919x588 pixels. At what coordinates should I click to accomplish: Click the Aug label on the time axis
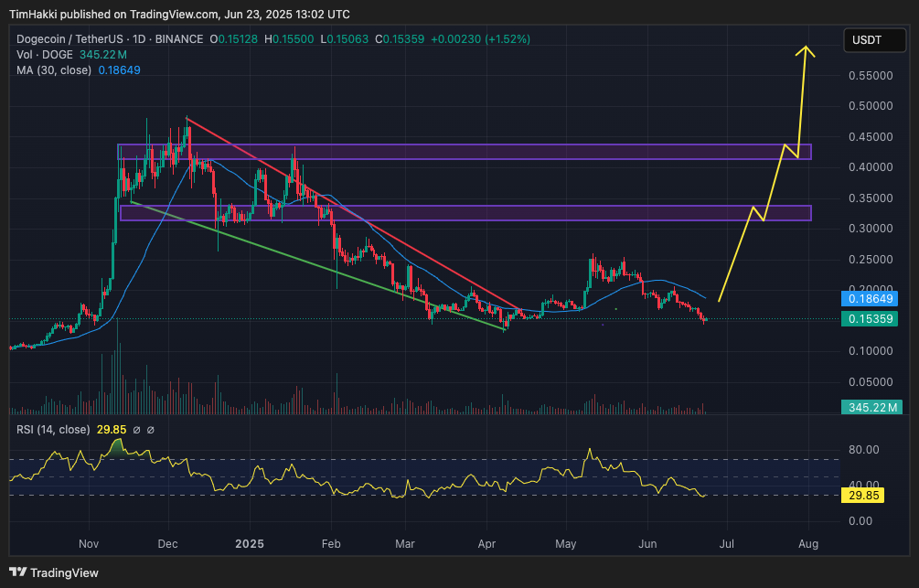808,544
